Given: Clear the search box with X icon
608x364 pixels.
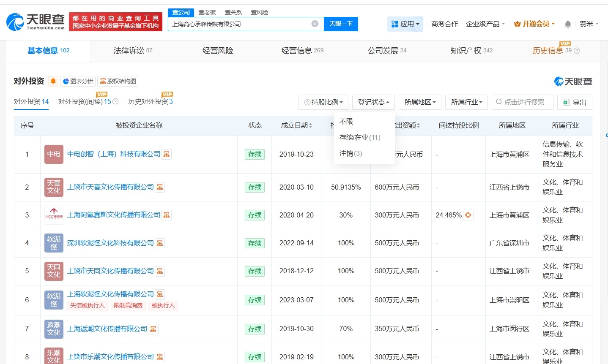Looking at the screenshot, I should tap(315, 24).
